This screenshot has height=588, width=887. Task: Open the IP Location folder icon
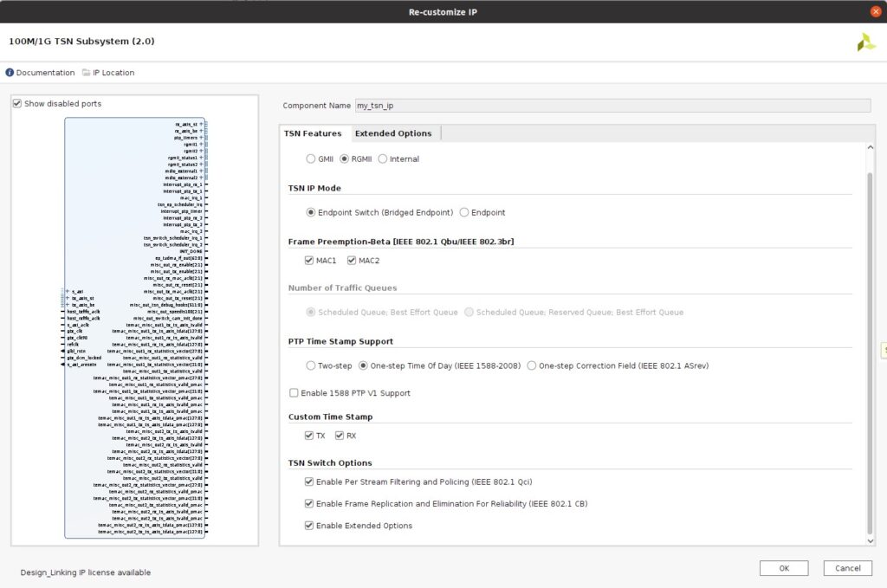coord(87,73)
